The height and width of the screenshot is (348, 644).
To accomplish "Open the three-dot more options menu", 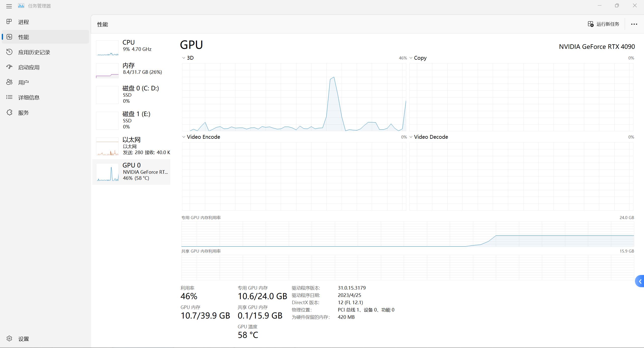I will (634, 24).
